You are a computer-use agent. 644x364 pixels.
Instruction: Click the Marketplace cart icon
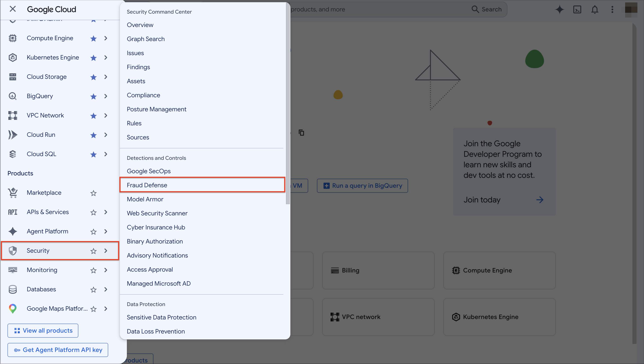pyautogui.click(x=13, y=193)
